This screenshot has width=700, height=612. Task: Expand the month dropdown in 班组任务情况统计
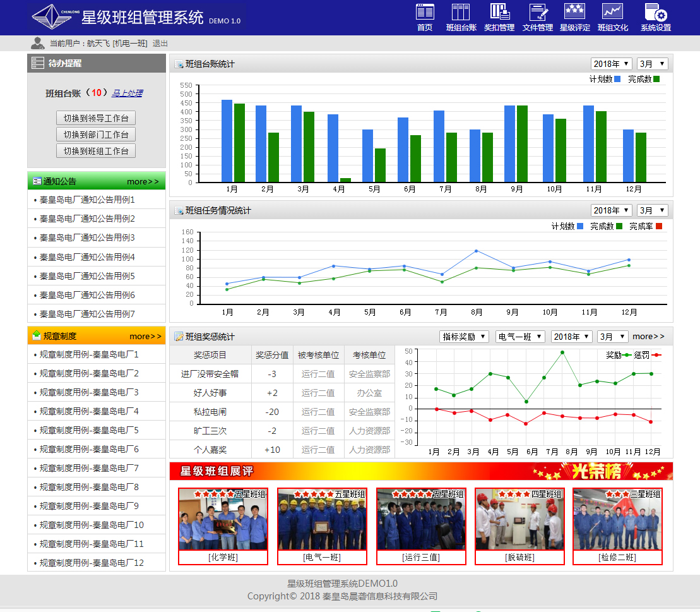click(652, 210)
